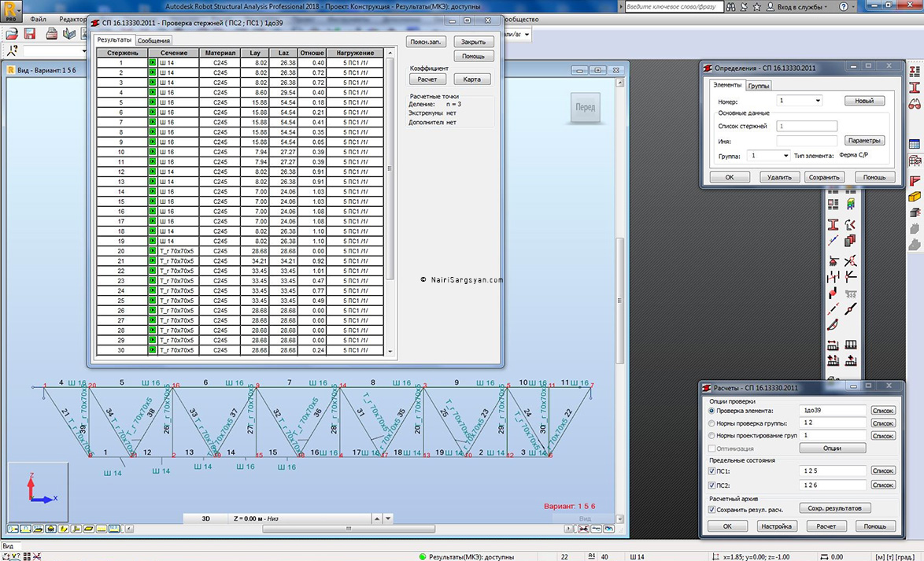The width and height of the screenshot is (924, 561).
Task: Select the Проверка элемента radio button
Action: click(711, 411)
